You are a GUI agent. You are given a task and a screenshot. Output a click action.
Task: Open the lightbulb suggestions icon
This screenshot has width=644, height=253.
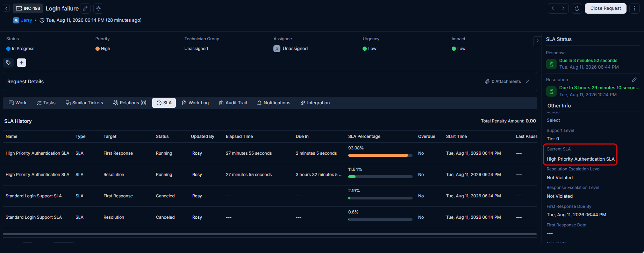point(98,8)
